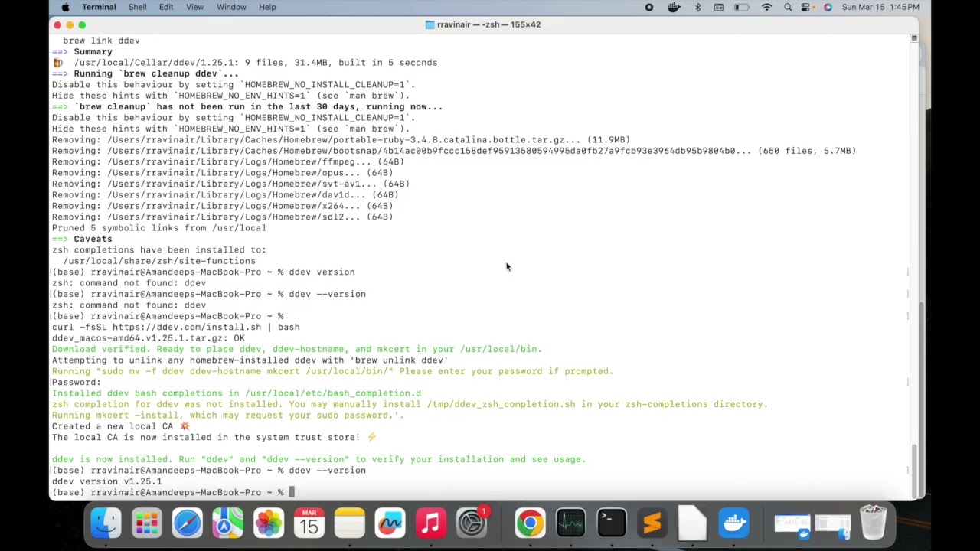Image resolution: width=980 pixels, height=551 pixels.
Task: Open Photos from the Dock
Action: point(269,523)
